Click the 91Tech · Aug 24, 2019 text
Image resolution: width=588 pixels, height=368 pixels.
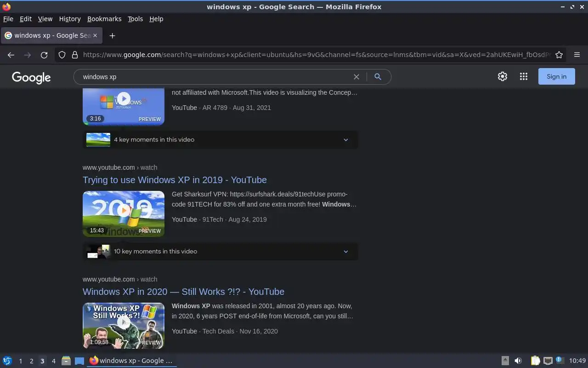pyautogui.click(x=235, y=219)
